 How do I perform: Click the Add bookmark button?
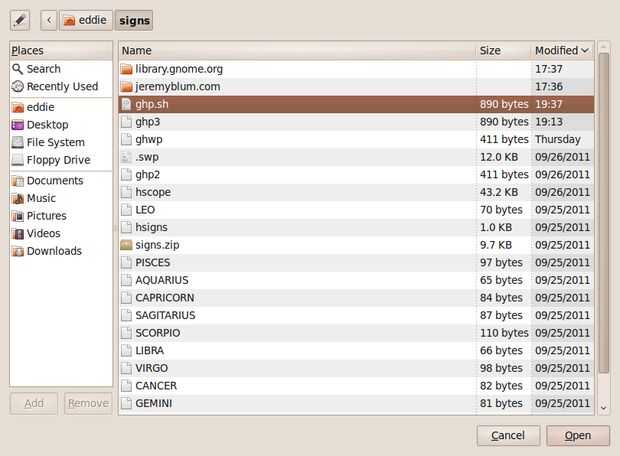coord(34,403)
